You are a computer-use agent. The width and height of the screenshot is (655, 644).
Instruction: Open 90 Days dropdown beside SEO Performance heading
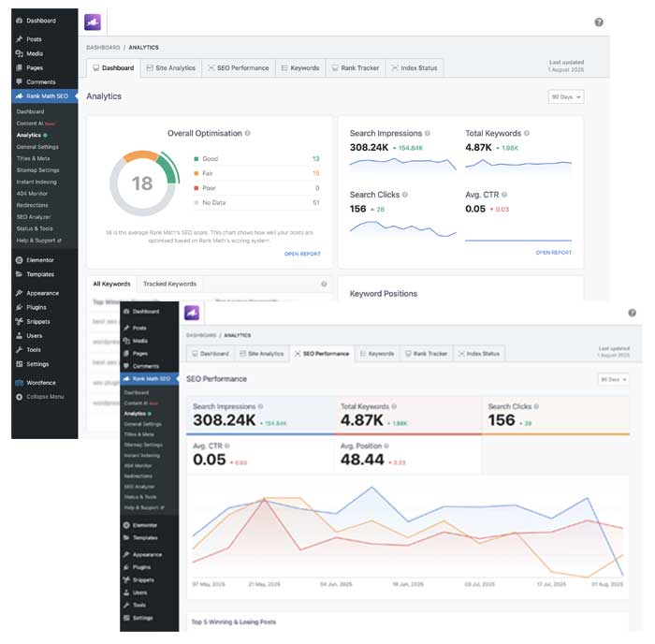[613, 379]
